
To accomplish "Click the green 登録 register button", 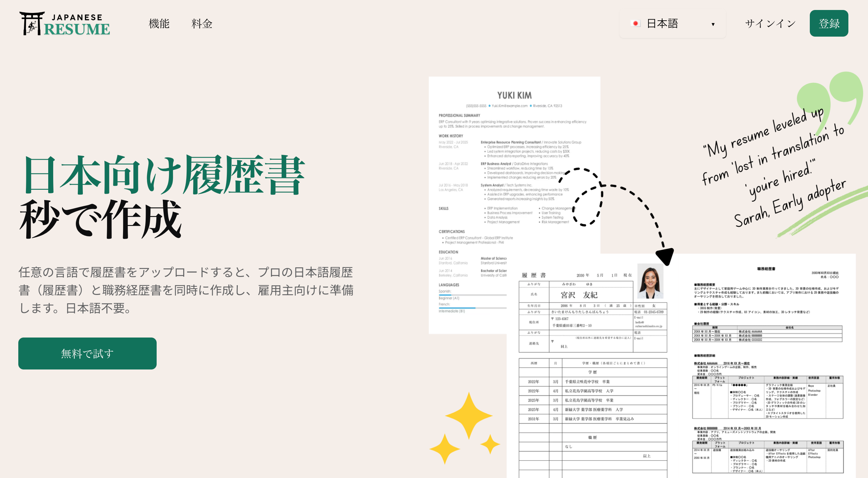I will click(x=829, y=23).
